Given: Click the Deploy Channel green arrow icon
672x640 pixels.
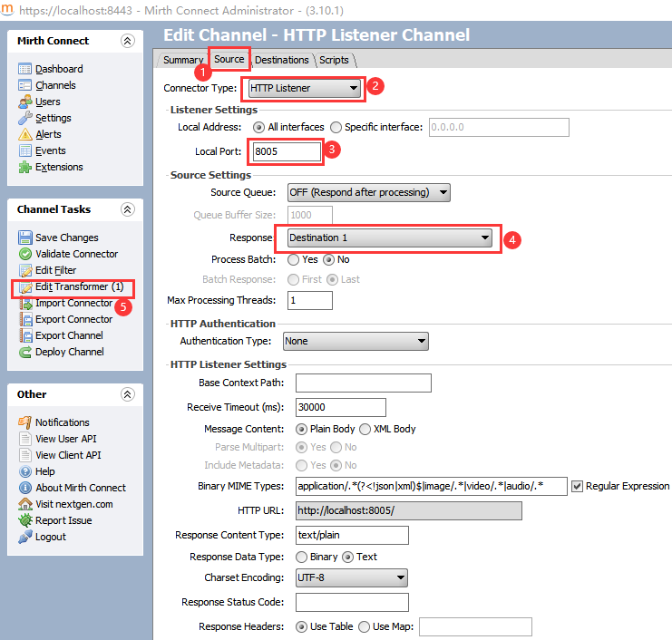Looking at the screenshot, I should click(25, 352).
